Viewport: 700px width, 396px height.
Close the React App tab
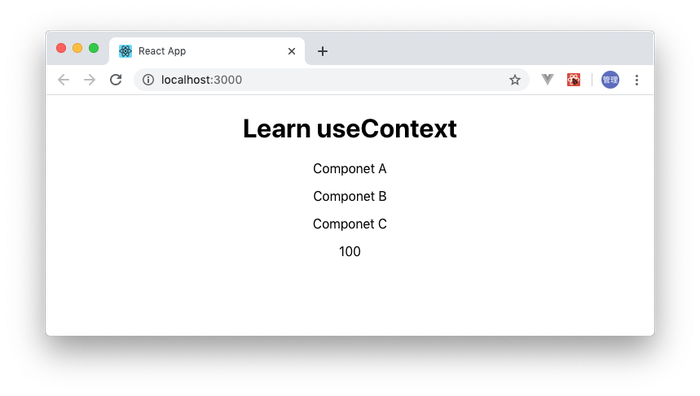click(x=292, y=51)
